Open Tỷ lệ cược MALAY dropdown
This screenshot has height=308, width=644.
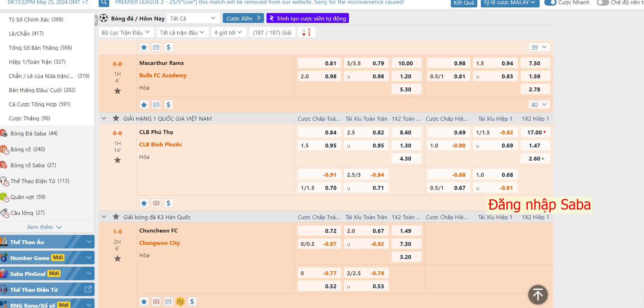[509, 3]
